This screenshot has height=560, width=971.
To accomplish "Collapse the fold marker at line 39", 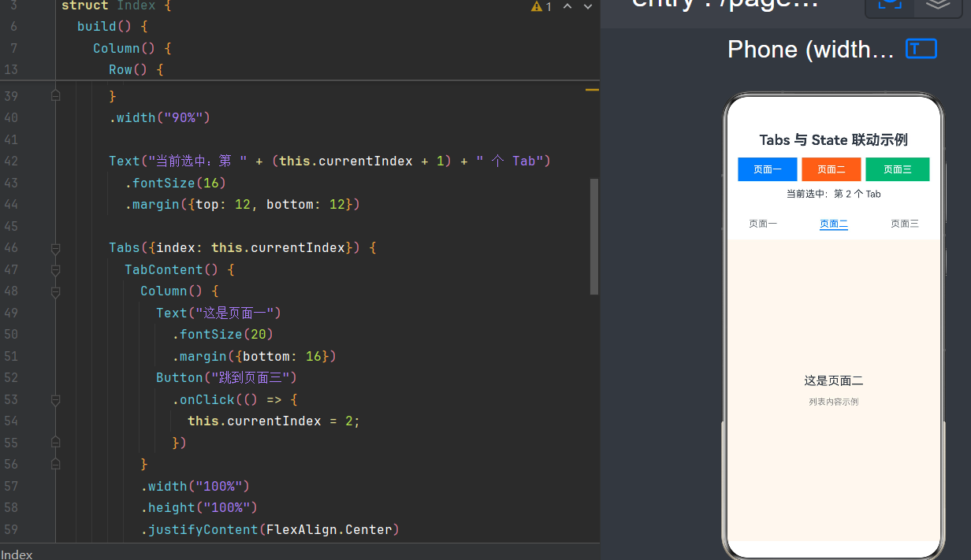I will tap(55, 95).
